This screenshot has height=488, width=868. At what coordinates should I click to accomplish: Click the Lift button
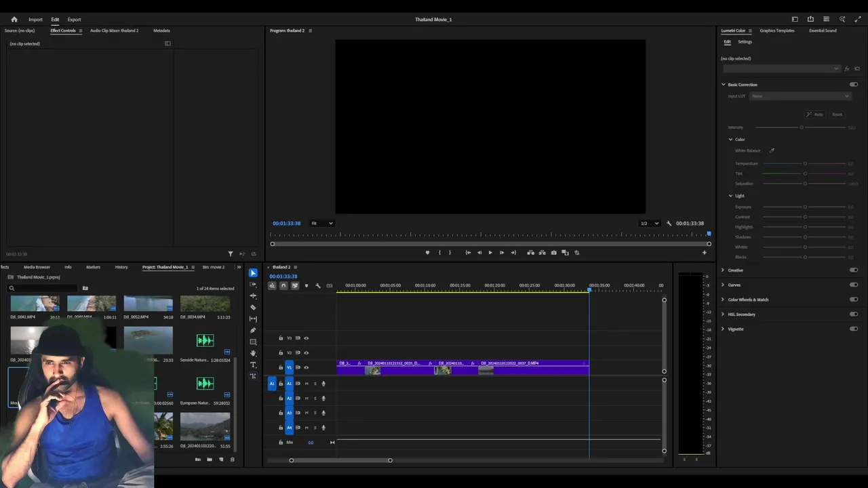[x=530, y=253]
